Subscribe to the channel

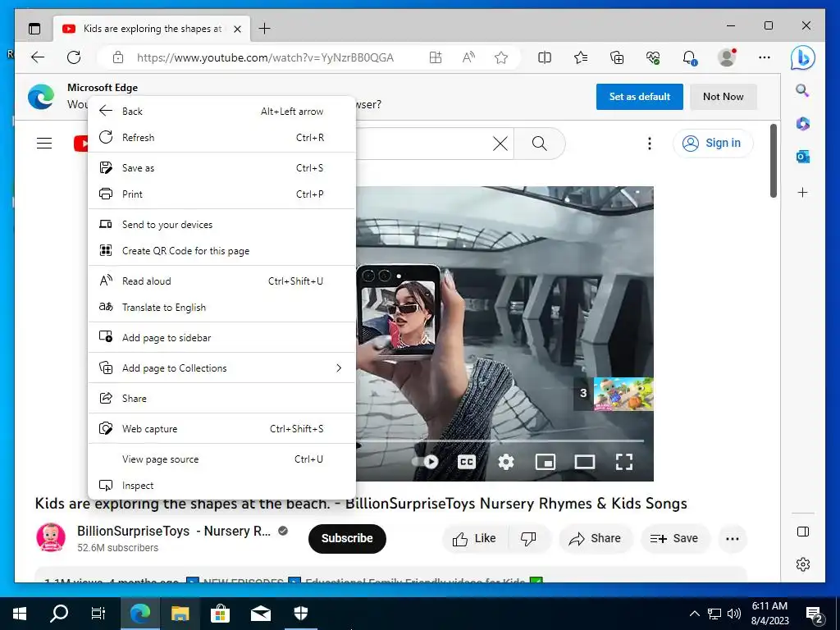click(x=347, y=538)
